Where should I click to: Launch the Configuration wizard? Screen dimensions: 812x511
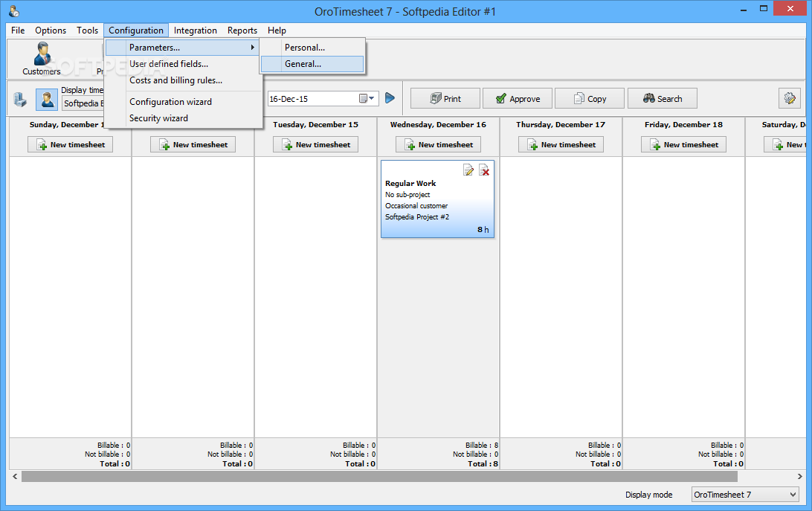pyautogui.click(x=182, y=102)
